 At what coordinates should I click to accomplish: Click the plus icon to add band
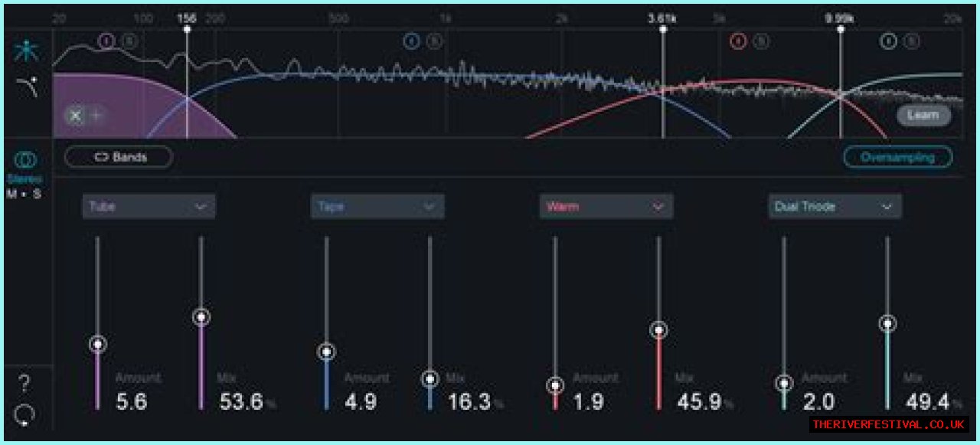click(x=96, y=116)
